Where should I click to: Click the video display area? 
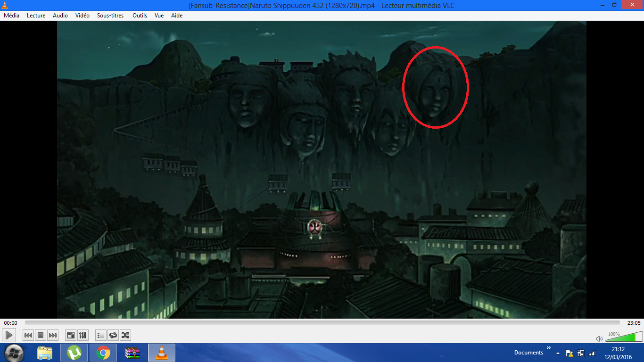click(322, 170)
